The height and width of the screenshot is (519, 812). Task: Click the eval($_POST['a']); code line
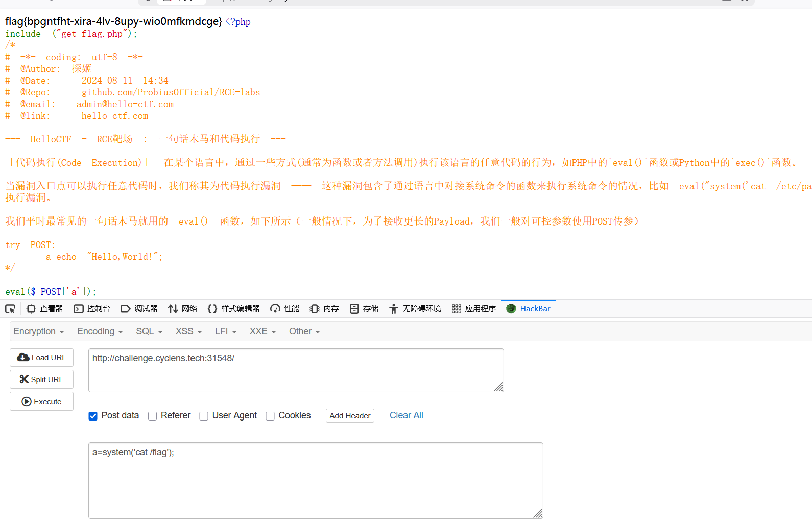click(x=51, y=292)
